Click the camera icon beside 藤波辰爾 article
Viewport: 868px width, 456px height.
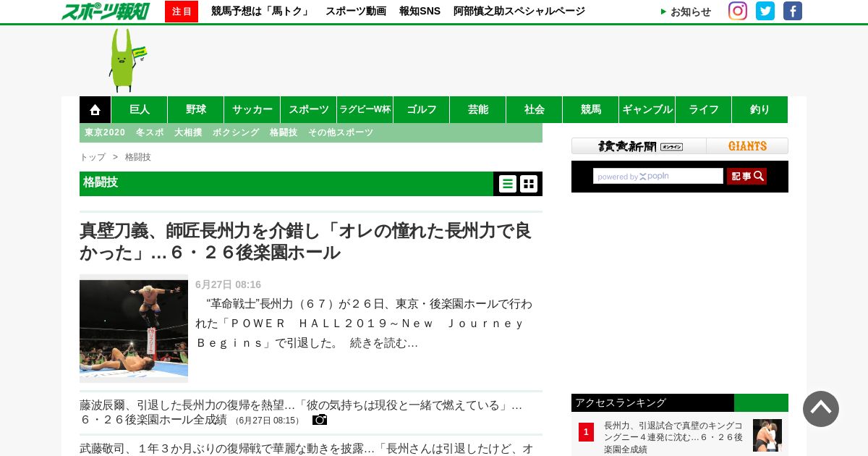tap(320, 420)
